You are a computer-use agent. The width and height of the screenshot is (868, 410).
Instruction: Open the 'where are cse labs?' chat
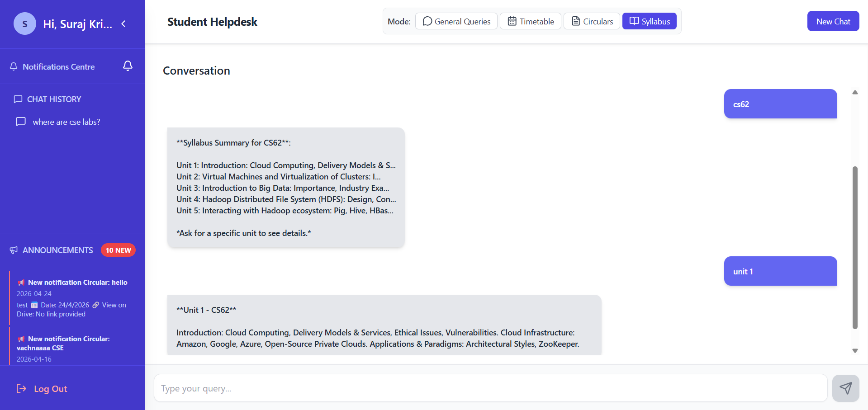(66, 122)
